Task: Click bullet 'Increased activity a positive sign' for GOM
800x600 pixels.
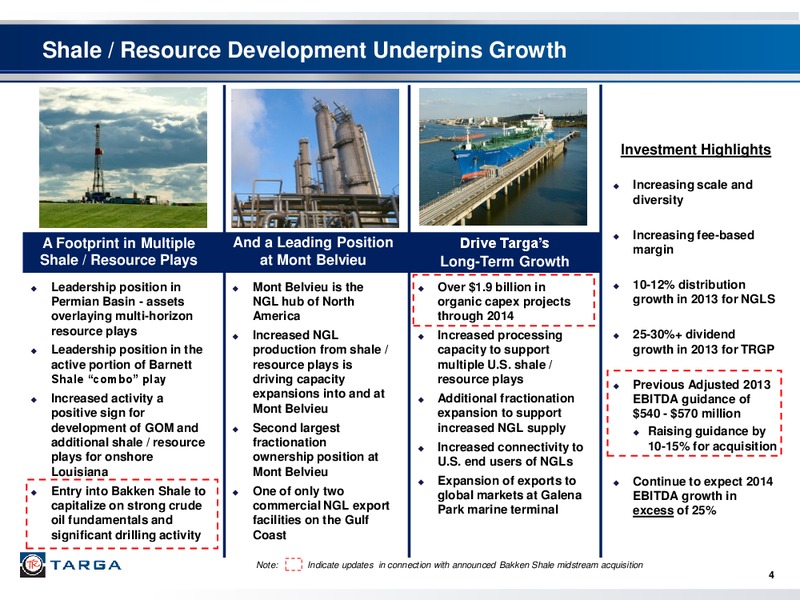Action: 128,435
